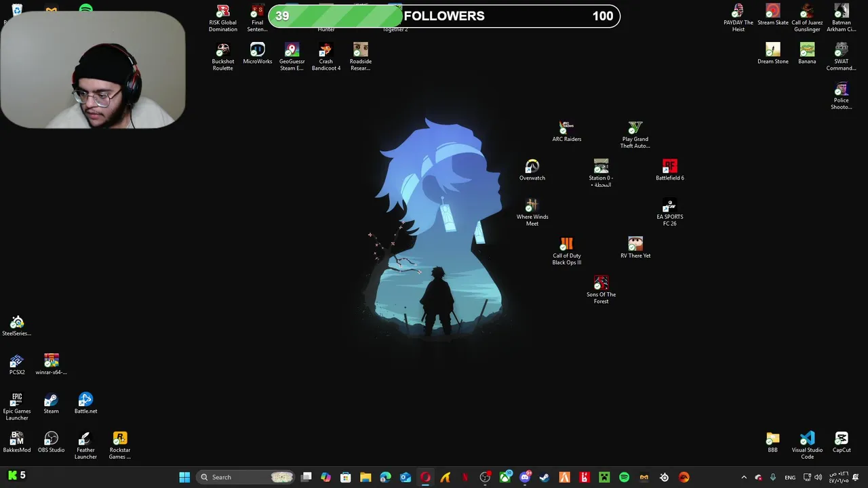Show hidden system tray icons

pyautogui.click(x=744, y=477)
